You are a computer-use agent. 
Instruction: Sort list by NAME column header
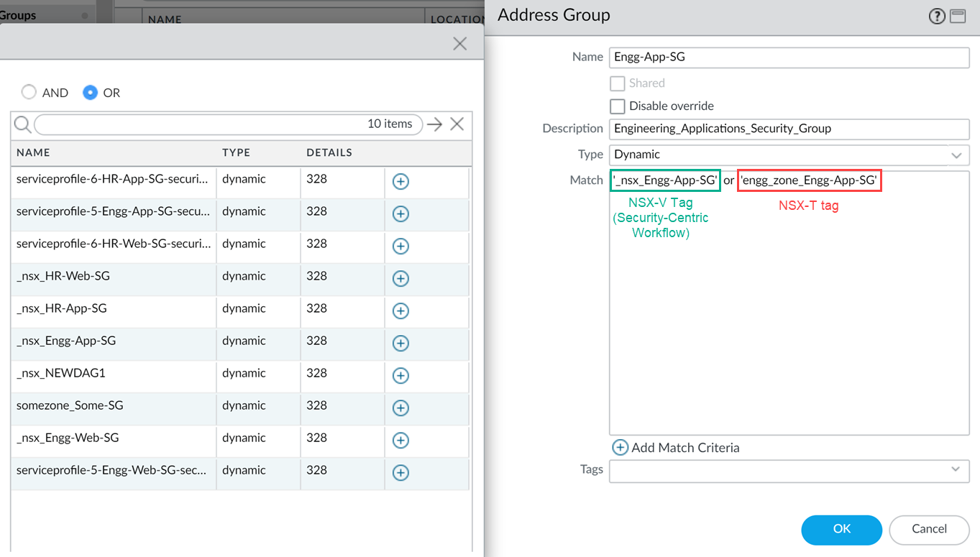[x=34, y=152]
